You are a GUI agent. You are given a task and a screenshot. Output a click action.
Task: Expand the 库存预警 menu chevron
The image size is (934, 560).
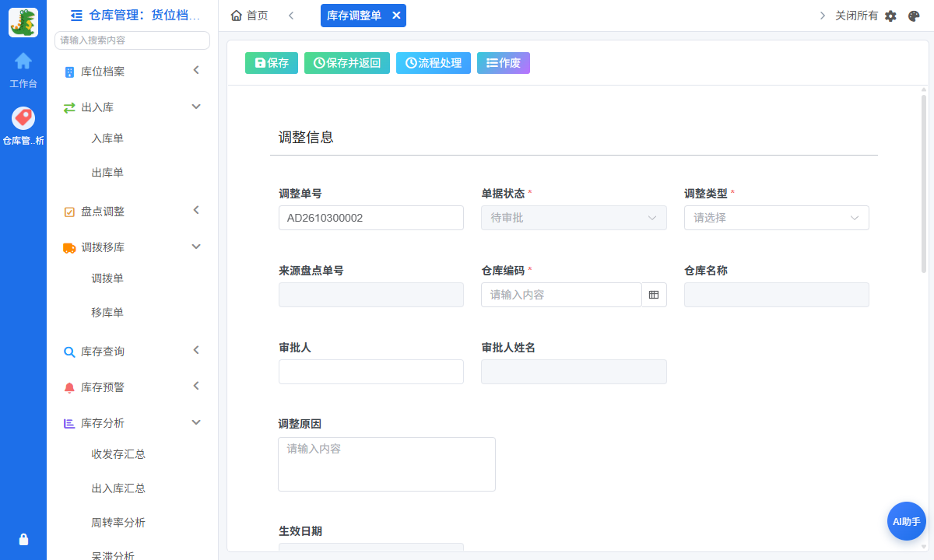click(x=196, y=387)
